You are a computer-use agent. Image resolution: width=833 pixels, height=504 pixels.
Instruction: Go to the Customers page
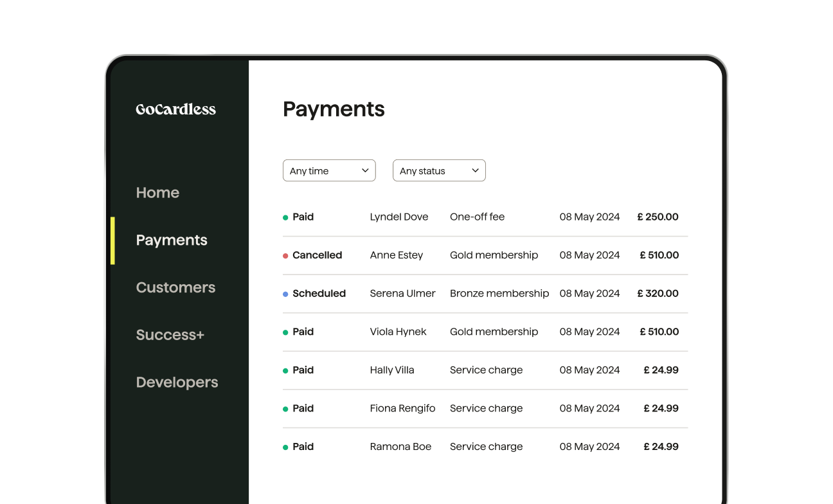tap(175, 287)
